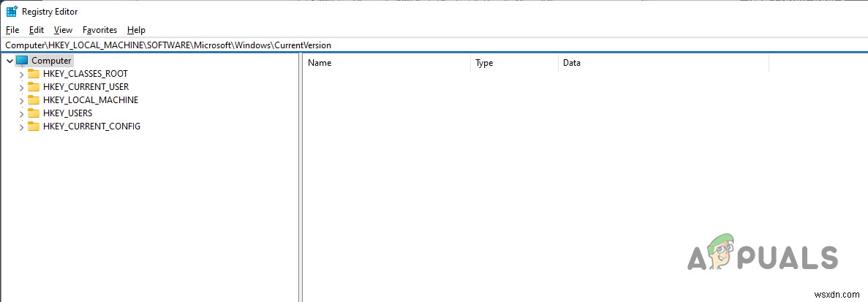The width and height of the screenshot is (868, 302).
Task: Click the HKEY_CLASSES_ROOT folder icon
Action: coord(34,74)
